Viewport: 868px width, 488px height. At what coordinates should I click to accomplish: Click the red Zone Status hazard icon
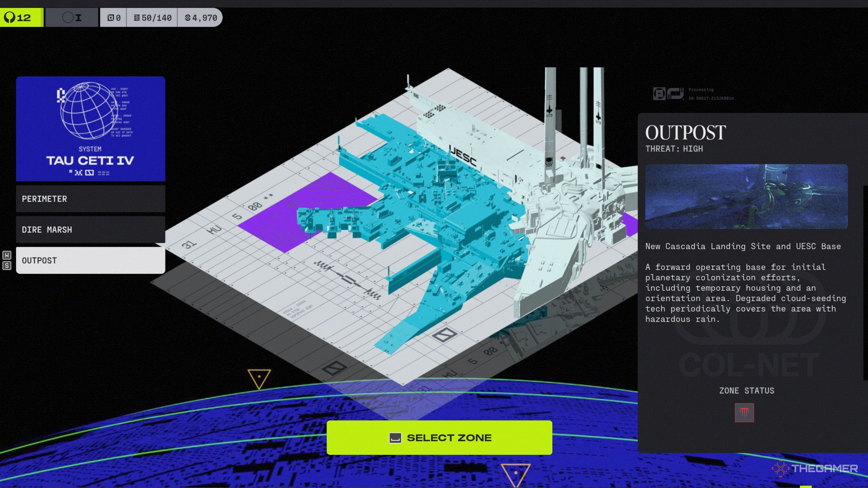(x=744, y=412)
